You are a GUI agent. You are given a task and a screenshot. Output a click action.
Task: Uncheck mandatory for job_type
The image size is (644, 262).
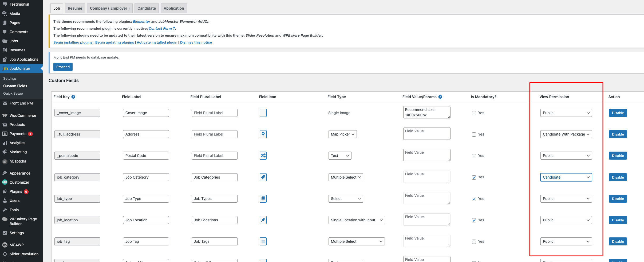click(474, 199)
